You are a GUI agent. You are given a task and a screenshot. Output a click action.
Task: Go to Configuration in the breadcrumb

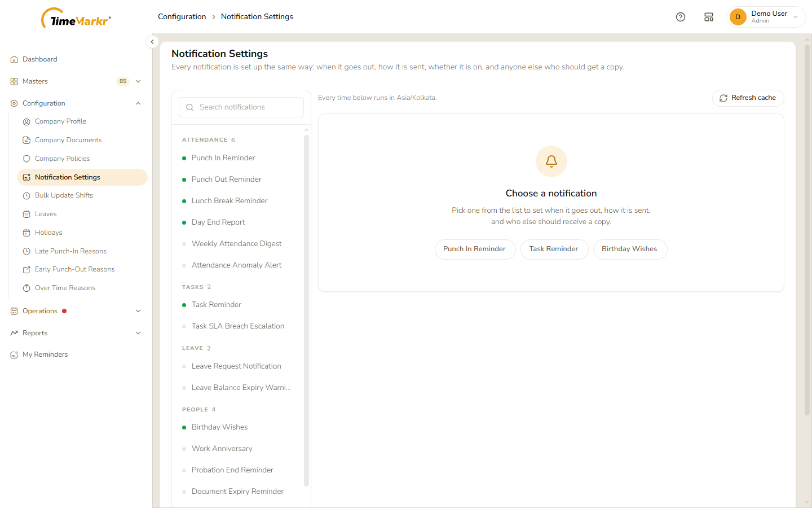pyautogui.click(x=182, y=17)
